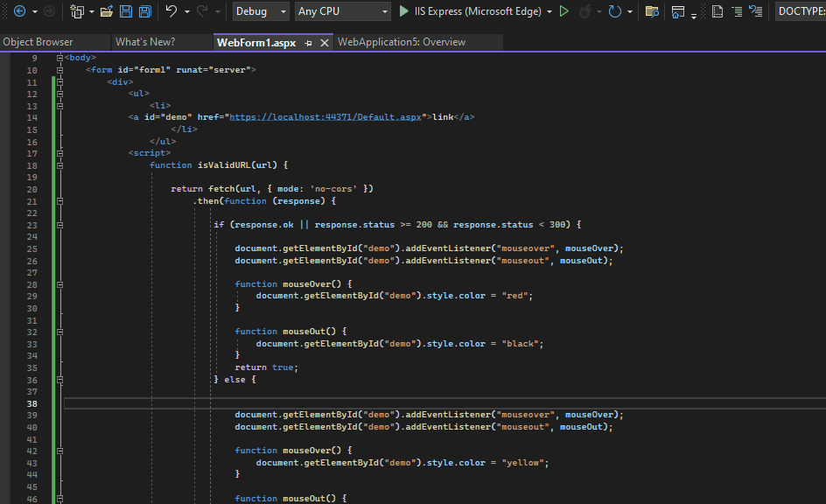Open the toolbar overflow options arrow

pyautogui.click(x=694, y=16)
